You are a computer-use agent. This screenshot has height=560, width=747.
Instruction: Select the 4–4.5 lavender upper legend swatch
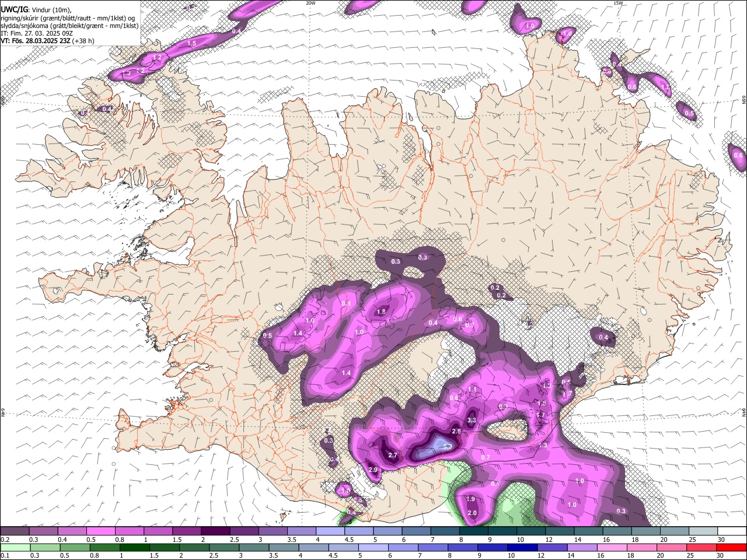(330, 531)
